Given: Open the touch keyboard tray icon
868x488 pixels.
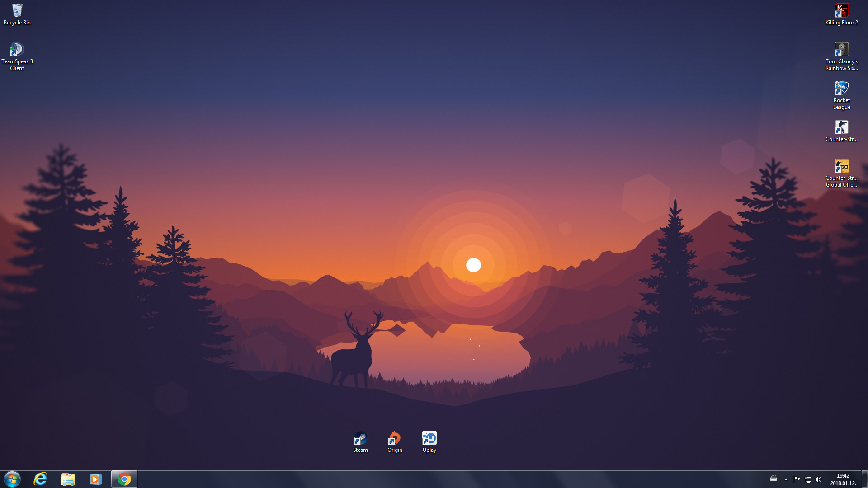Looking at the screenshot, I should point(774,479).
